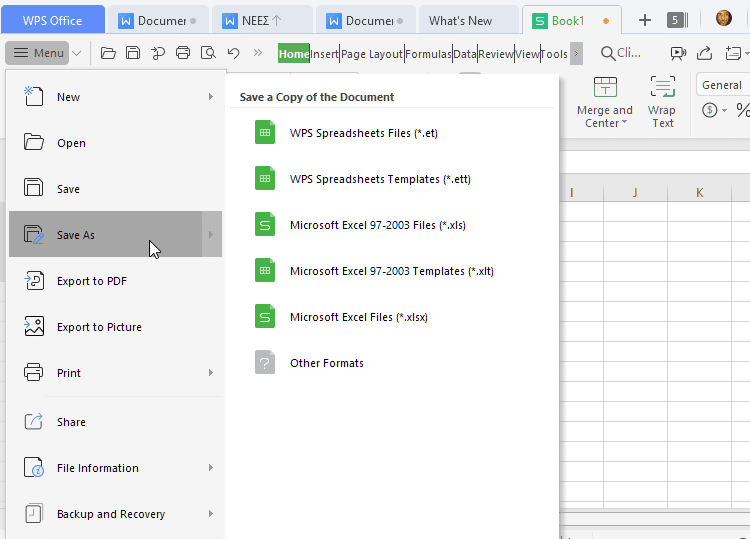Switch to the Home ribbon tab

pyautogui.click(x=294, y=54)
